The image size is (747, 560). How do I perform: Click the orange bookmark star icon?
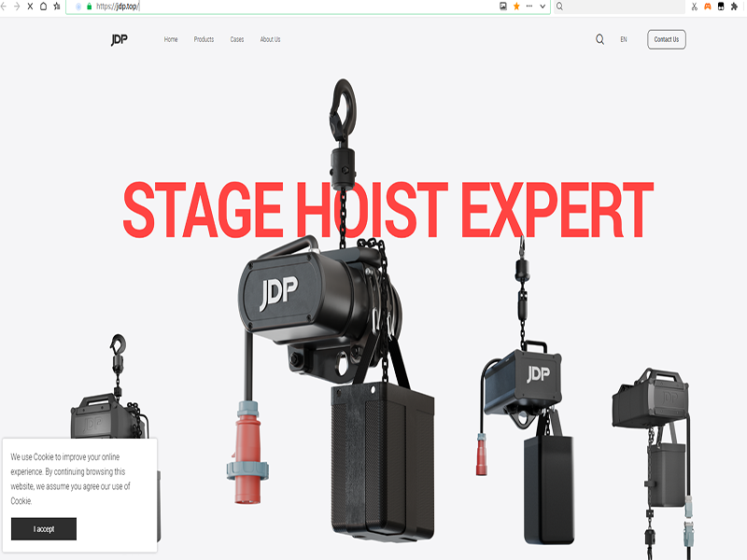pyautogui.click(x=516, y=6)
